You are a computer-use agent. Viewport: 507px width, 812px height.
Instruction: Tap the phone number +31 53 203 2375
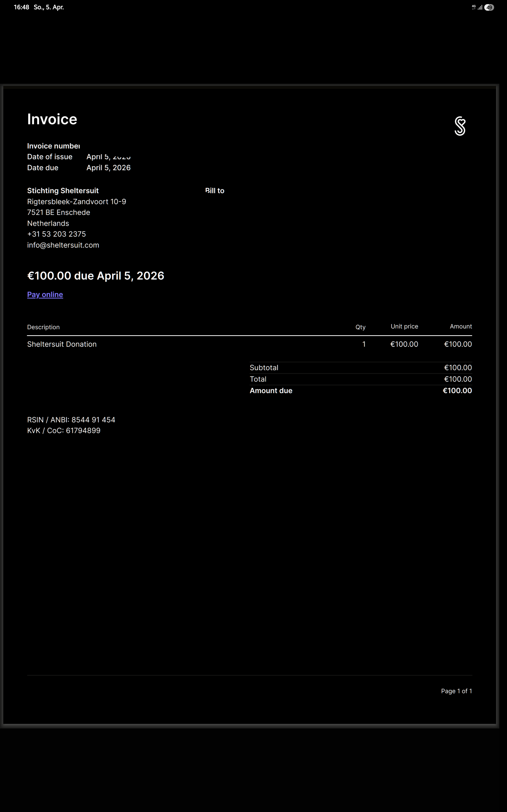tap(56, 234)
